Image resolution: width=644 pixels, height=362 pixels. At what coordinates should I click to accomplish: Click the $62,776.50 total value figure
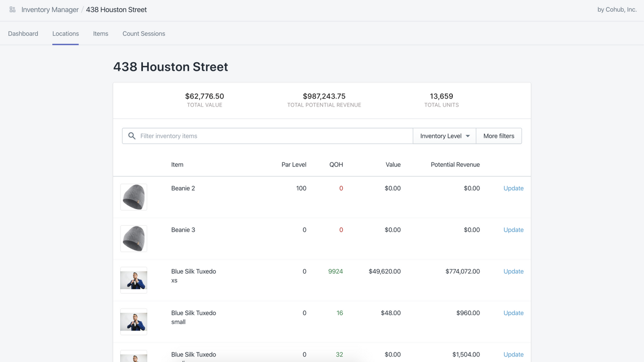click(204, 96)
